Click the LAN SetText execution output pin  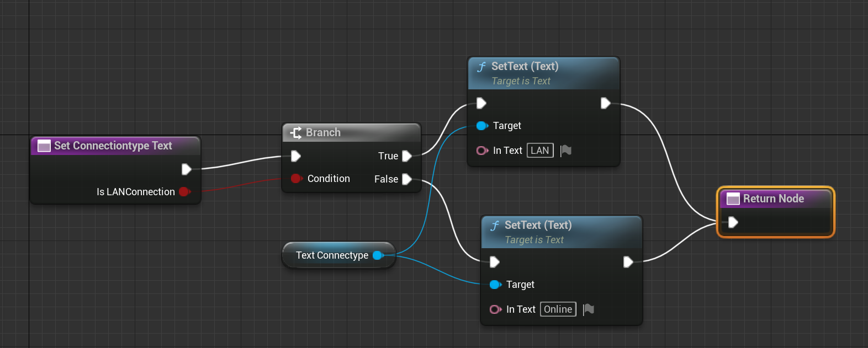[x=605, y=103]
